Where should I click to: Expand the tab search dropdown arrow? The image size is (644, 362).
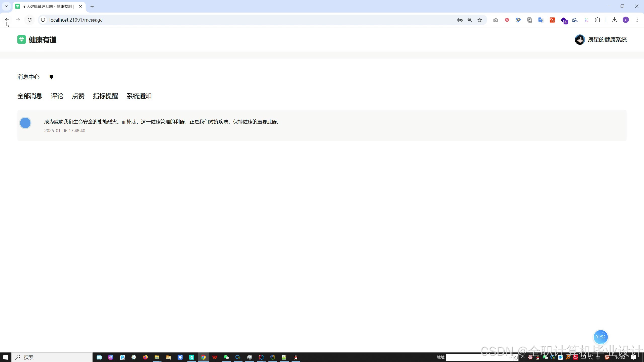7,6
